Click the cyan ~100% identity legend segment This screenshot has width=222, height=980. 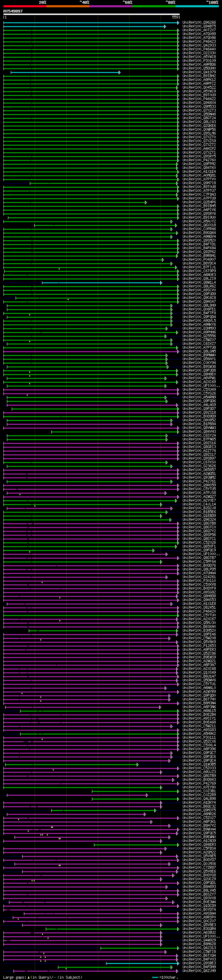[197, 6]
